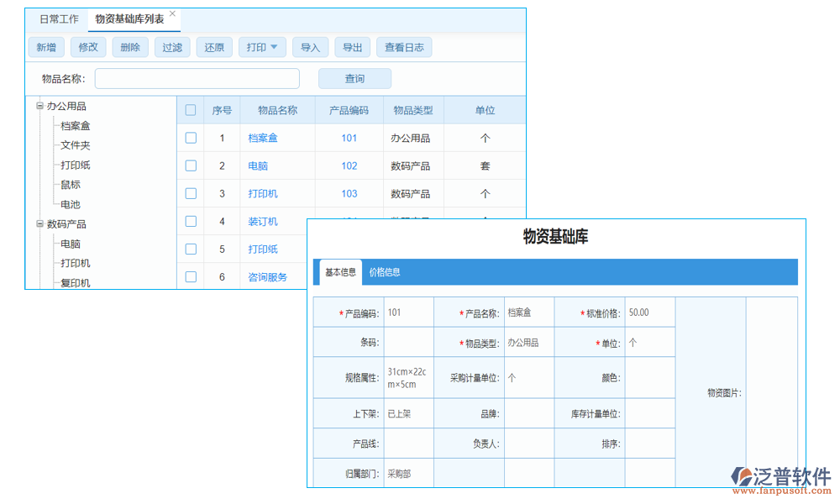The image size is (840, 504).
Task: Click the 导入 (Import) toolbar button
Action: coord(310,47)
